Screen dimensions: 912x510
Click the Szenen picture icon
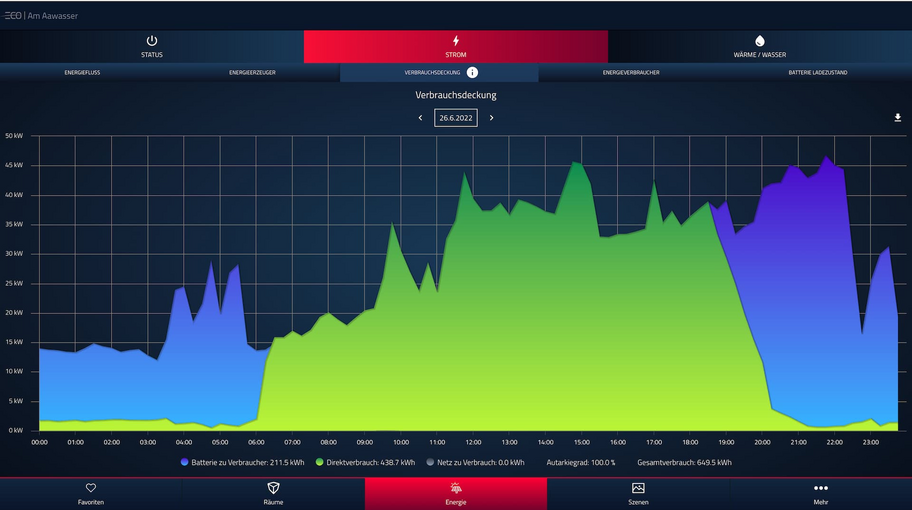638,488
